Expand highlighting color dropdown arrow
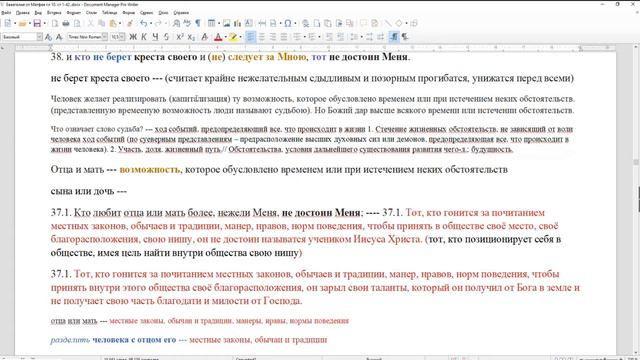Image resolution: width=640 pixels, height=360 pixels. pyautogui.click(x=240, y=37)
